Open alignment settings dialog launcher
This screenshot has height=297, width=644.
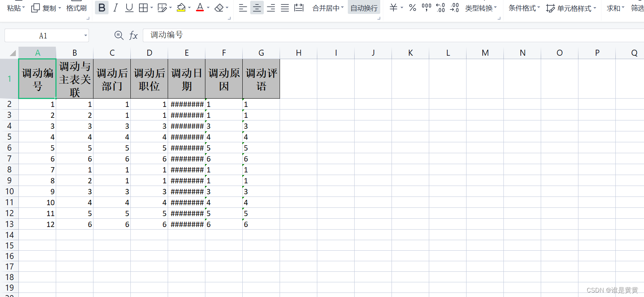[379, 18]
